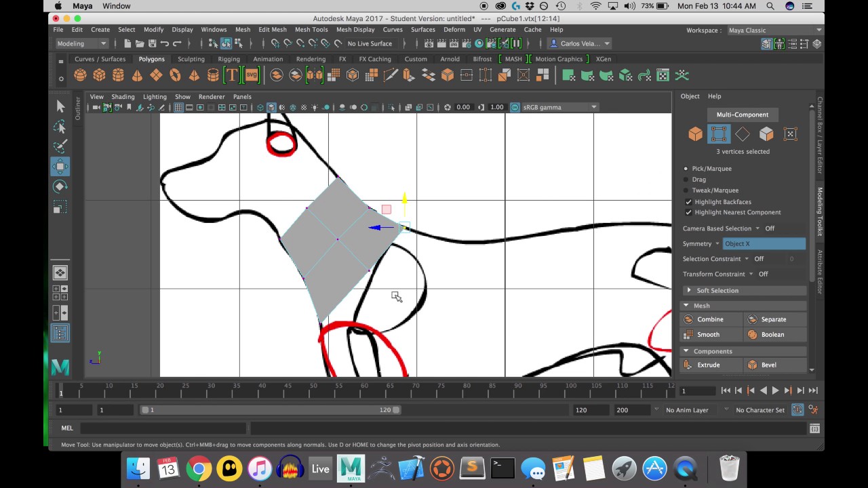Click the Multi-Component button

742,115
